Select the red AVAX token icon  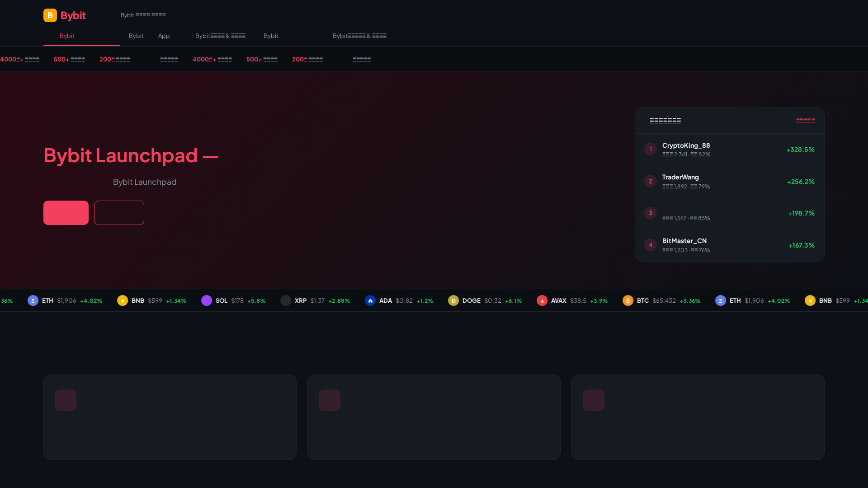542,300
